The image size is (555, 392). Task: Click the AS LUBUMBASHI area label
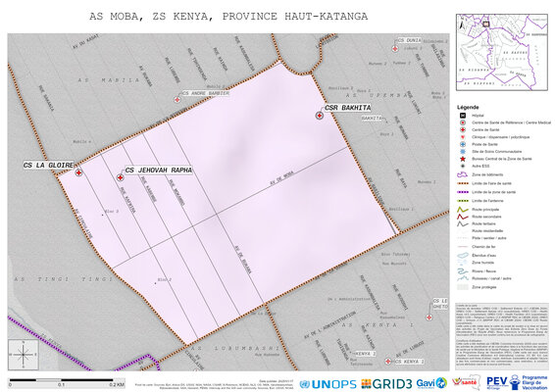coord(234,348)
